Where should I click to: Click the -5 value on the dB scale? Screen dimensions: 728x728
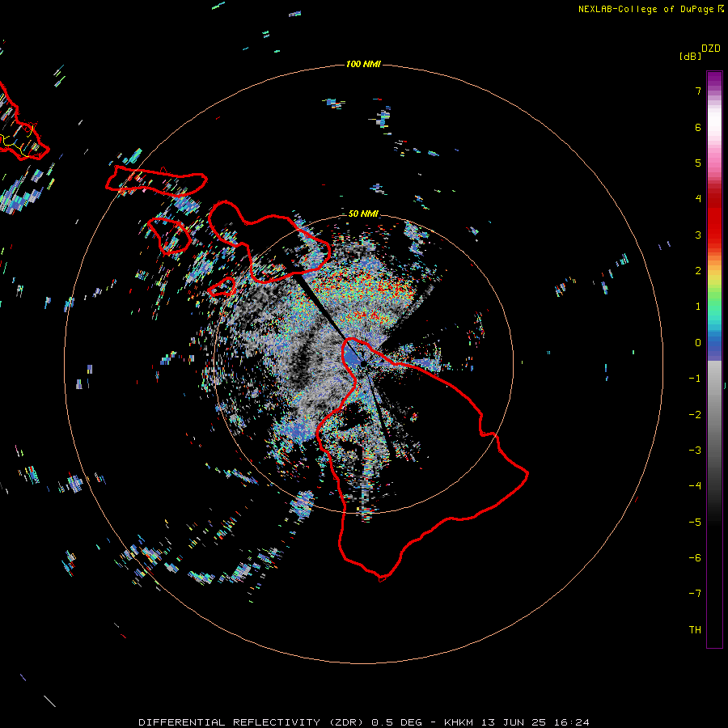(695, 523)
